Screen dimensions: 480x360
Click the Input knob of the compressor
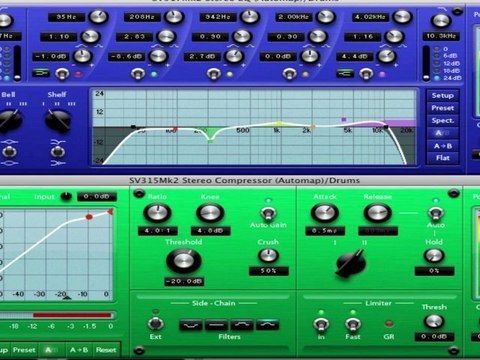tap(66, 196)
